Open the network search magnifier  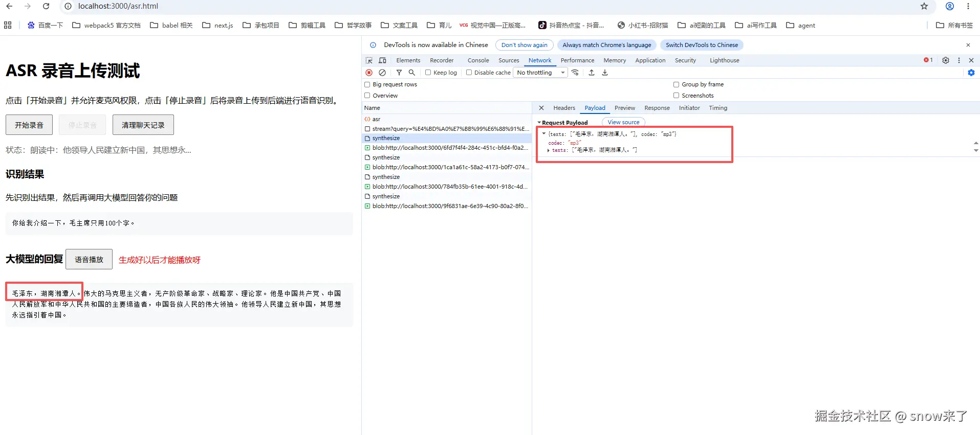pos(412,73)
